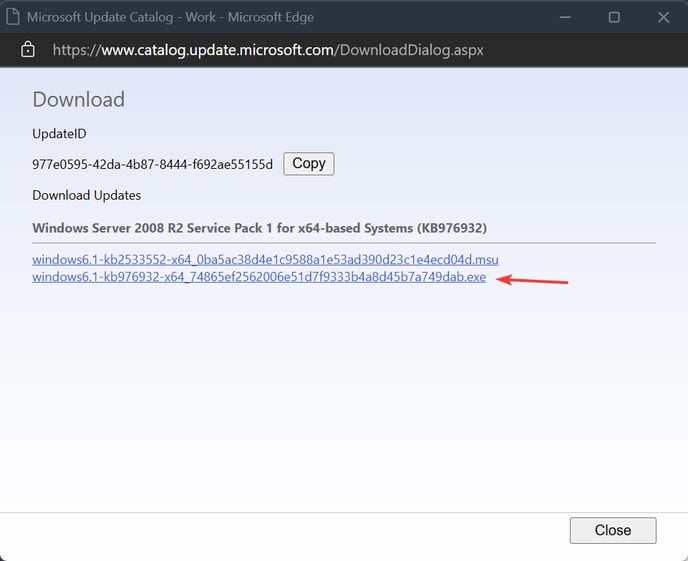The height and width of the screenshot is (561, 688).
Task: Maximize the Microsoft Update Catalog window
Action: tap(614, 17)
